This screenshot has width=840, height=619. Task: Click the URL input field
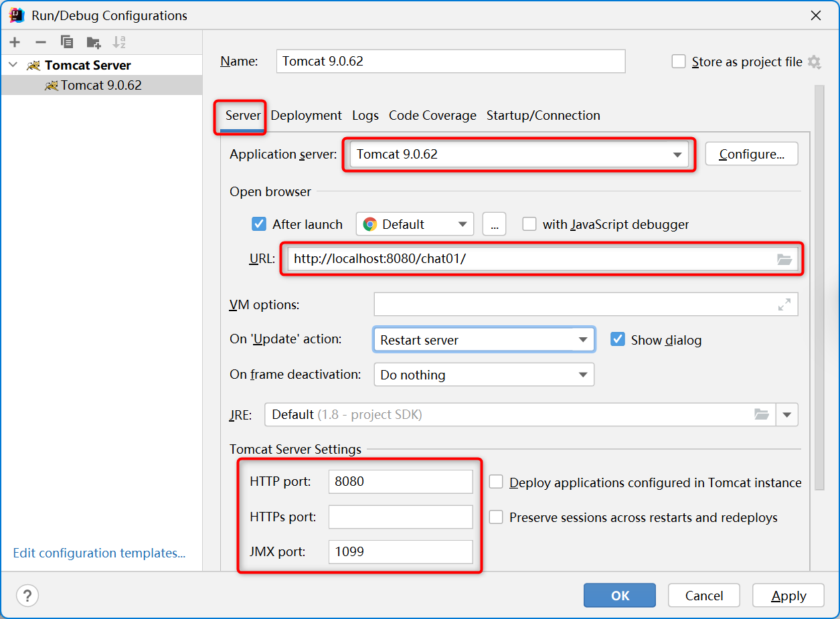(542, 259)
